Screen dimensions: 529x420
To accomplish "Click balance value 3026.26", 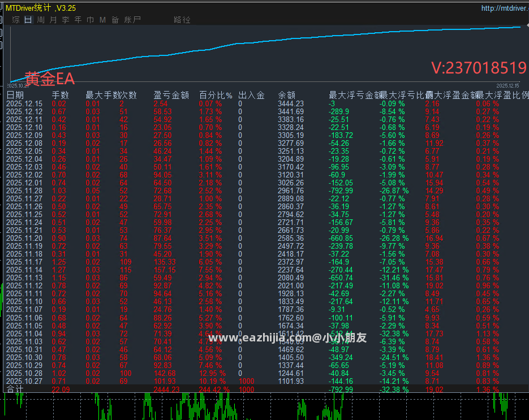I will pos(291,183).
